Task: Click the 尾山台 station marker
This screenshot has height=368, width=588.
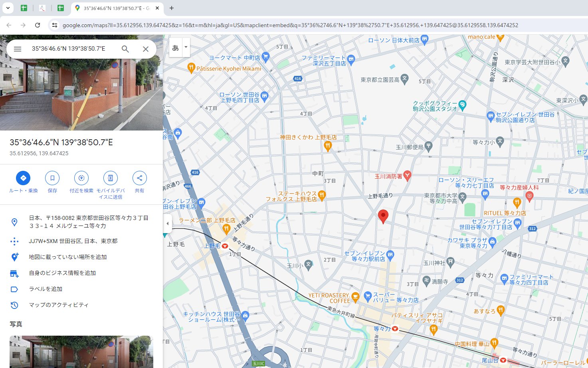Action: [x=503, y=360]
